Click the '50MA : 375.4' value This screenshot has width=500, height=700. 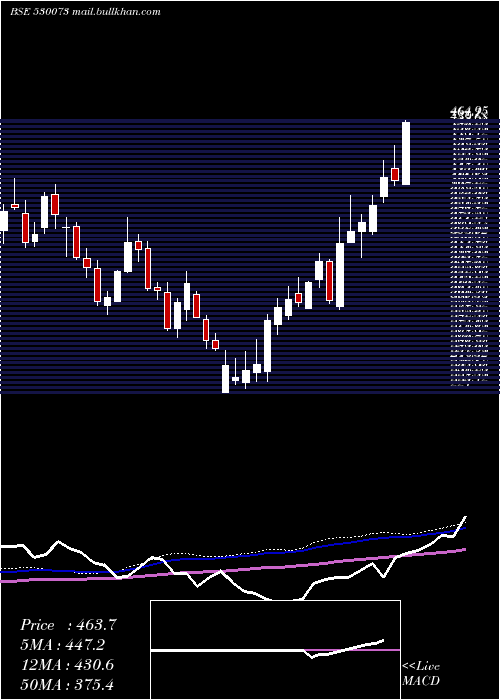(67, 684)
